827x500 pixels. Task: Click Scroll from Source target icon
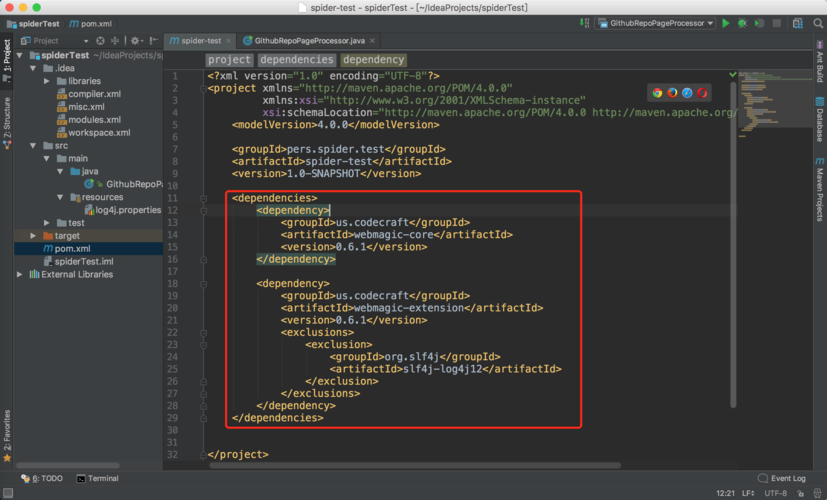pyautogui.click(x=100, y=41)
